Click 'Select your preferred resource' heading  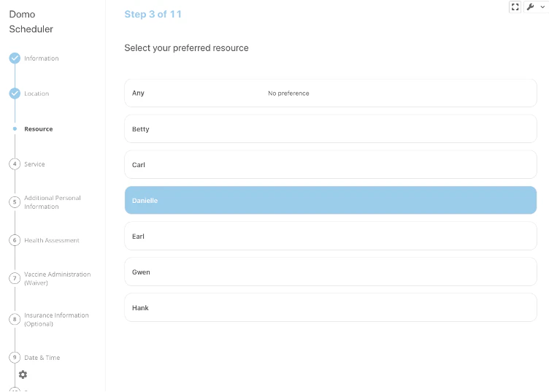186,48
